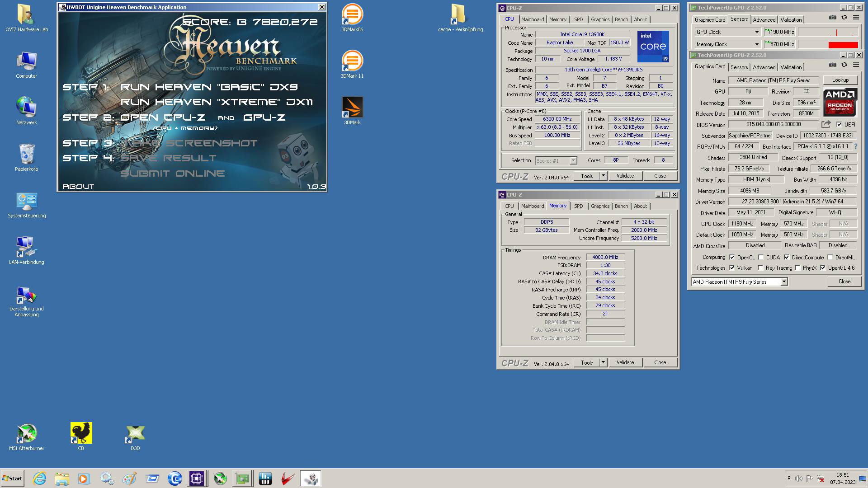Image resolution: width=868 pixels, height=488 pixels.
Task: Launch the 3DMark desktop shortcut
Action: point(352,111)
